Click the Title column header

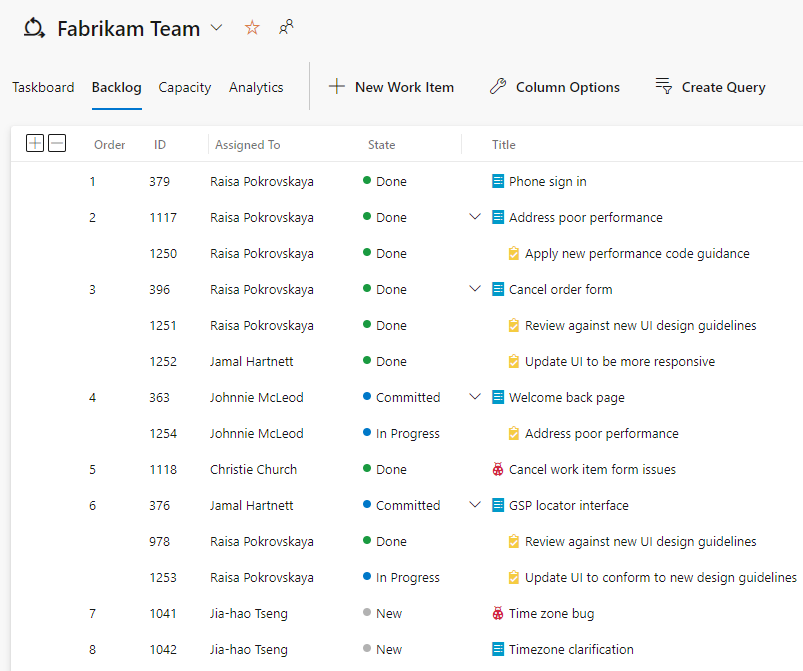click(x=504, y=145)
